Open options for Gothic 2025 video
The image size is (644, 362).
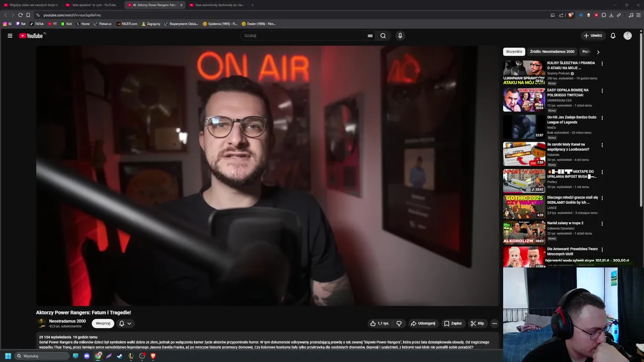point(602,198)
